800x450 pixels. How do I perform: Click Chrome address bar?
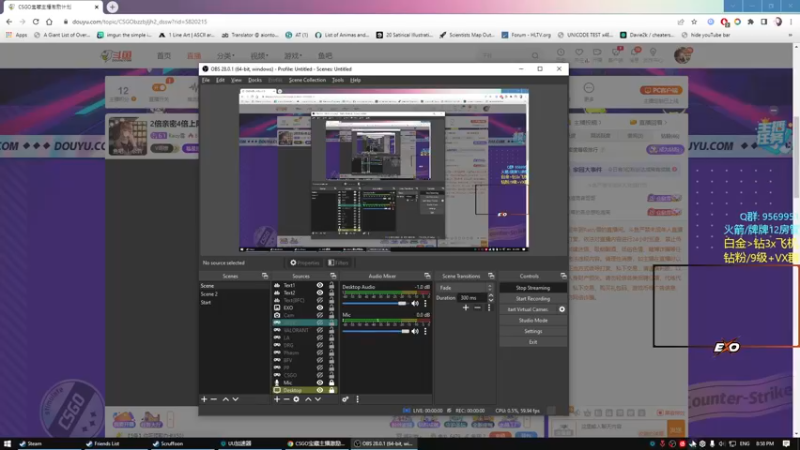pyautogui.click(x=367, y=21)
